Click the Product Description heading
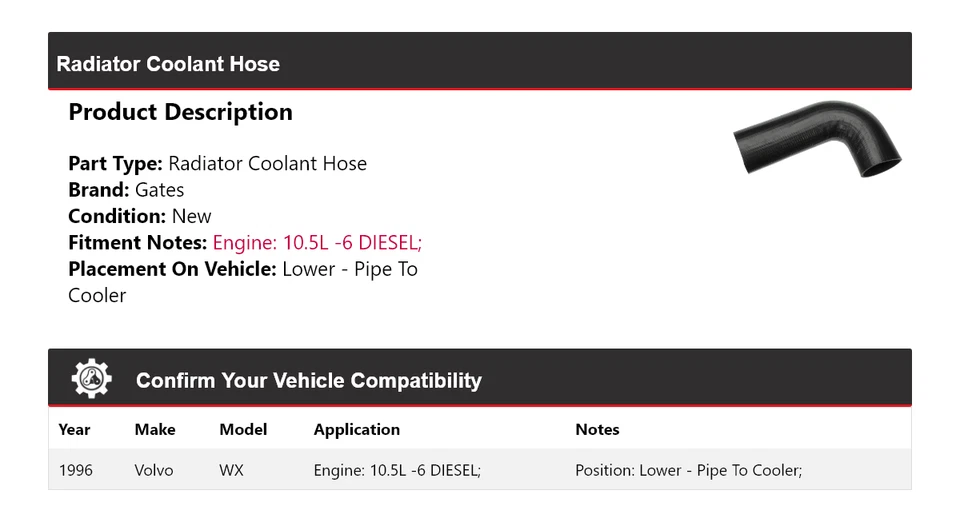Viewport: 960px width, 522px height. [x=180, y=112]
